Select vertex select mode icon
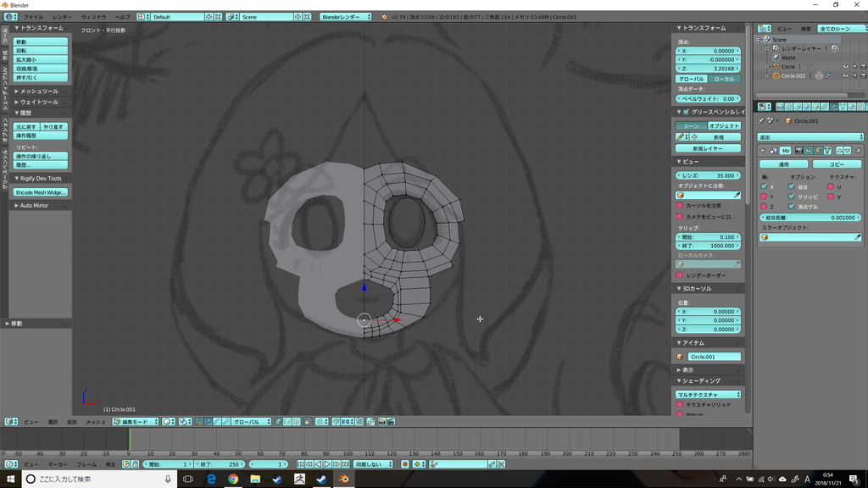This screenshot has width=868, height=488. click(278, 422)
